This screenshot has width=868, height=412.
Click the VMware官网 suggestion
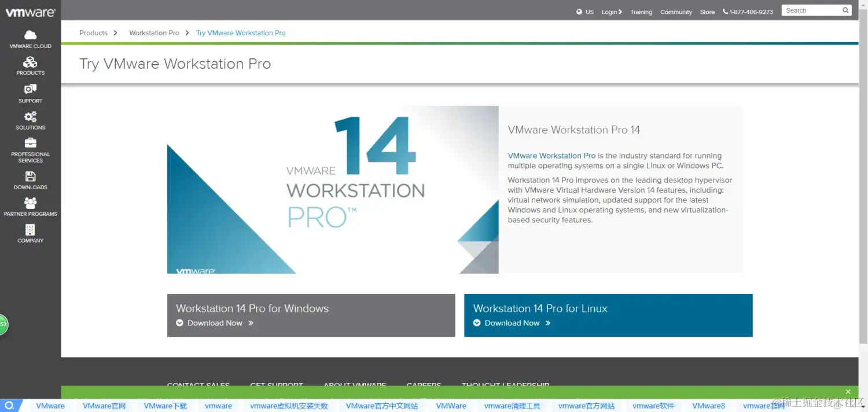click(104, 406)
